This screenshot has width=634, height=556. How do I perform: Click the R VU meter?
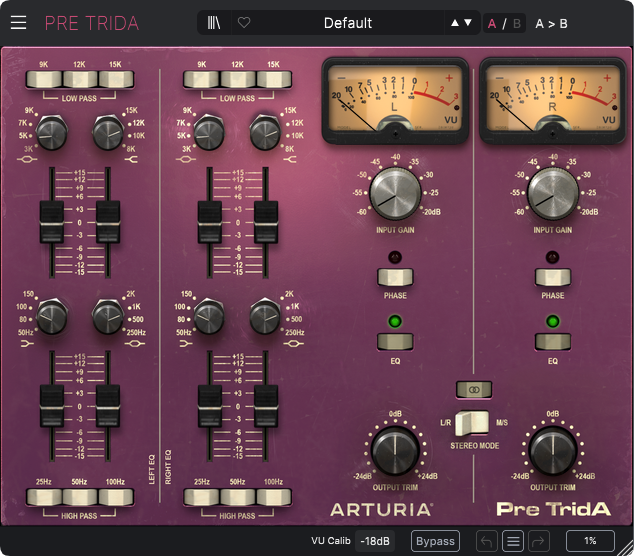tap(553, 101)
